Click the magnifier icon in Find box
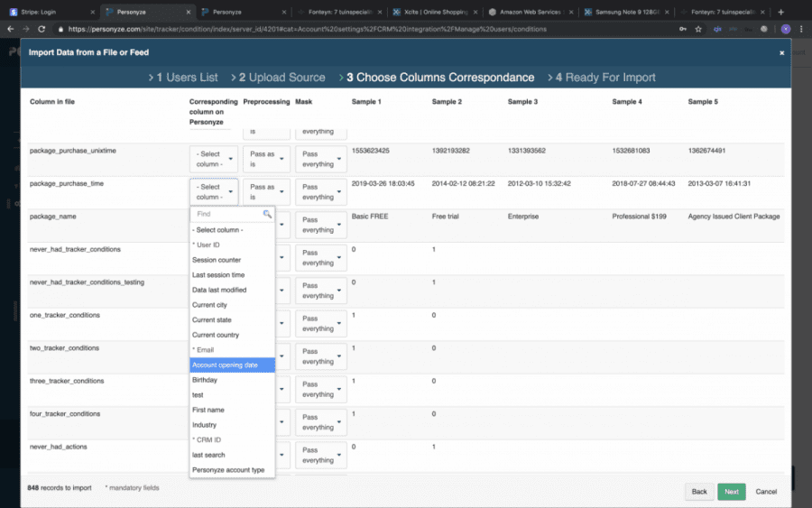812x508 pixels. (x=267, y=215)
